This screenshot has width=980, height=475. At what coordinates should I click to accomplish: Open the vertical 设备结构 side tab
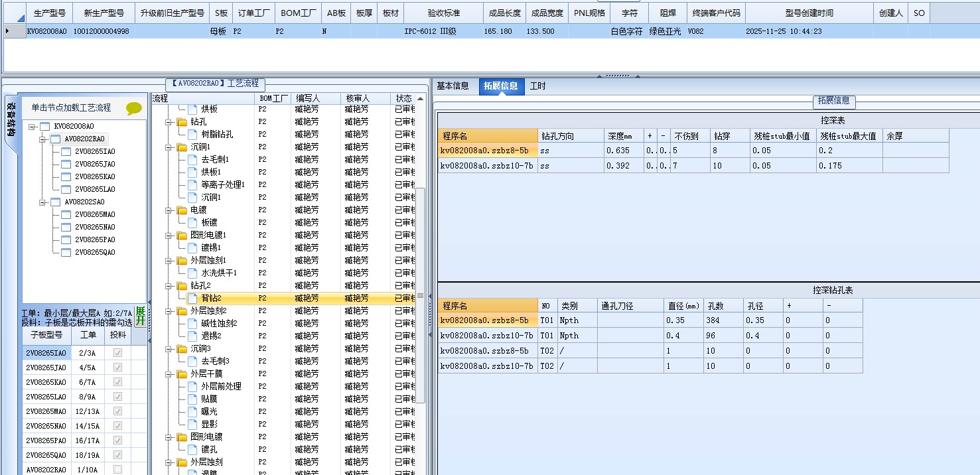pos(11,123)
